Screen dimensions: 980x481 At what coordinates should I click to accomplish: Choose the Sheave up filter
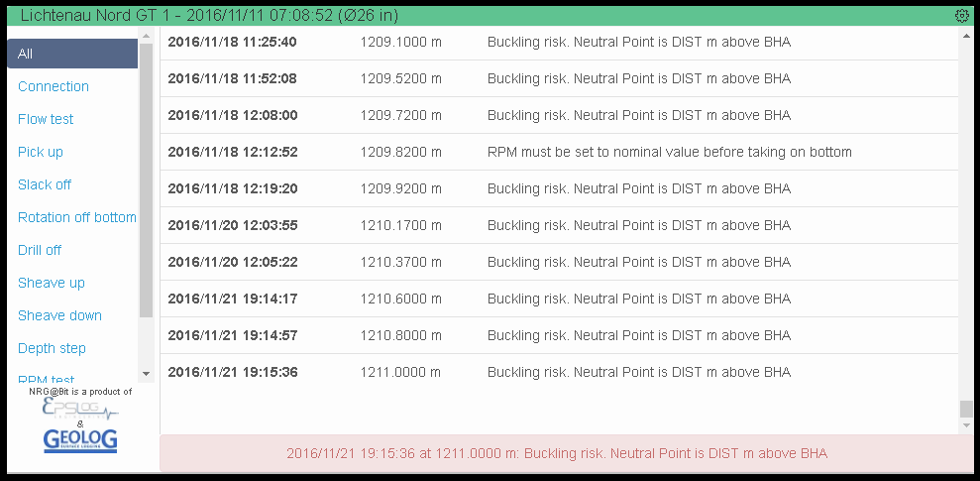point(52,283)
